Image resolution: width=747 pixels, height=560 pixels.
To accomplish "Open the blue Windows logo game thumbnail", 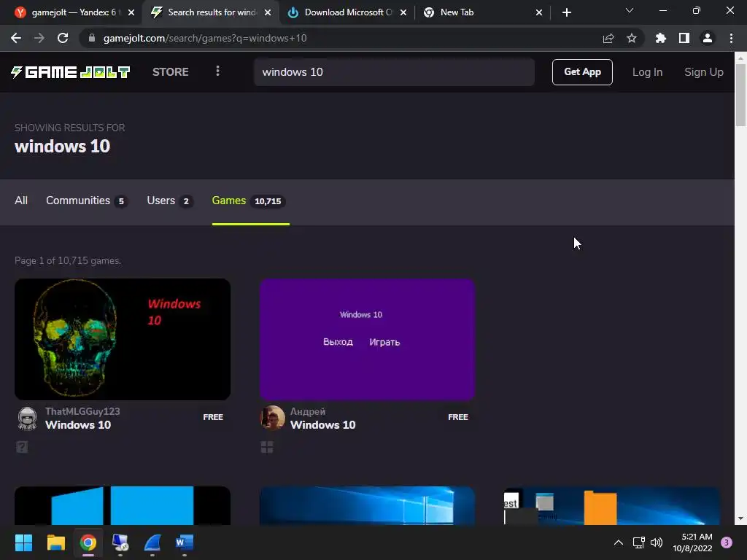I will [123, 506].
